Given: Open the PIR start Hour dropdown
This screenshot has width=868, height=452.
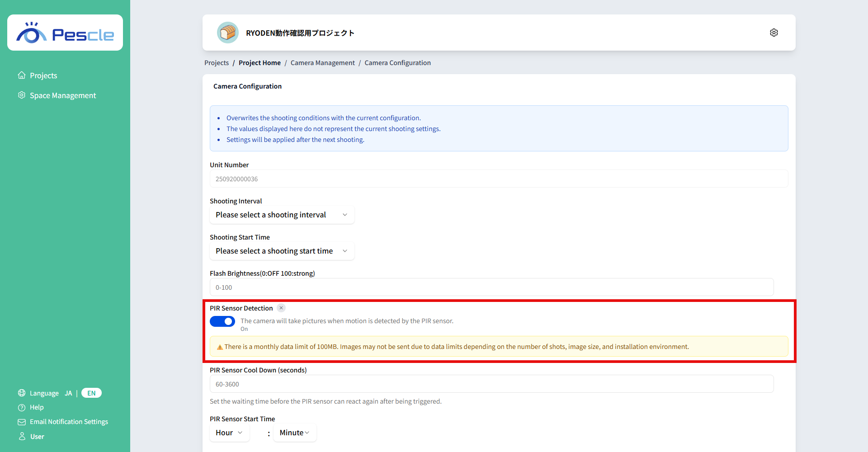Looking at the screenshot, I should click(x=230, y=433).
